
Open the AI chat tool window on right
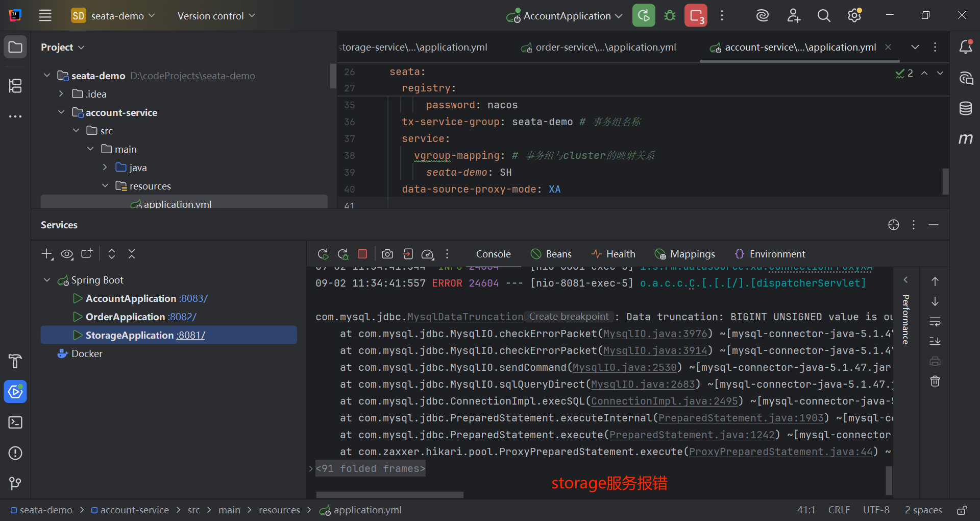tap(966, 78)
